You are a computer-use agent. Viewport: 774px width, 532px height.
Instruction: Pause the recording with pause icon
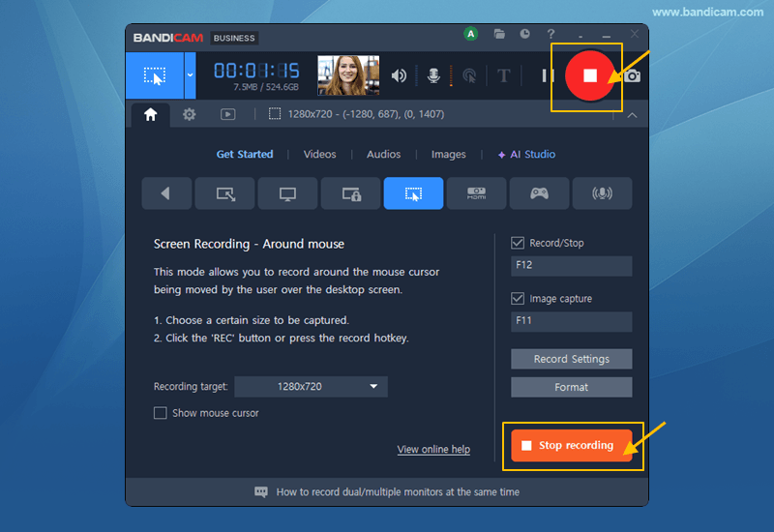[x=548, y=75]
